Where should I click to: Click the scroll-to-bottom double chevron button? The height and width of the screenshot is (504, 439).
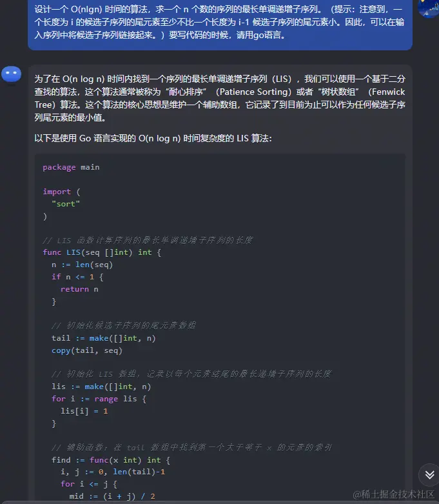click(429, 475)
